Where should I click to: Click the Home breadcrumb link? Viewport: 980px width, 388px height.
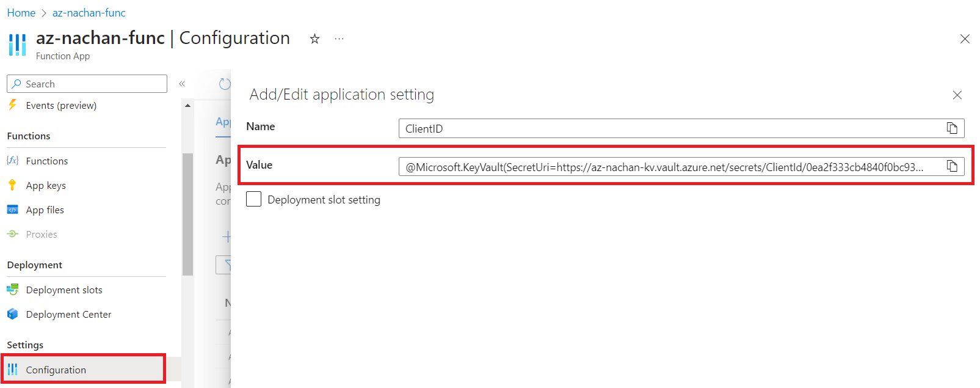pyautogui.click(x=21, y=13)
